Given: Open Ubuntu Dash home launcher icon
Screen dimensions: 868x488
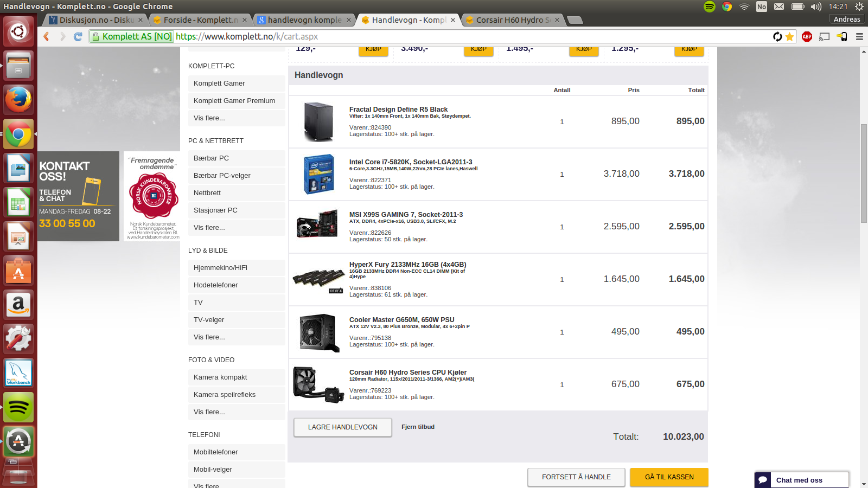Looking at the screenshot, I should tap(18, 31).
